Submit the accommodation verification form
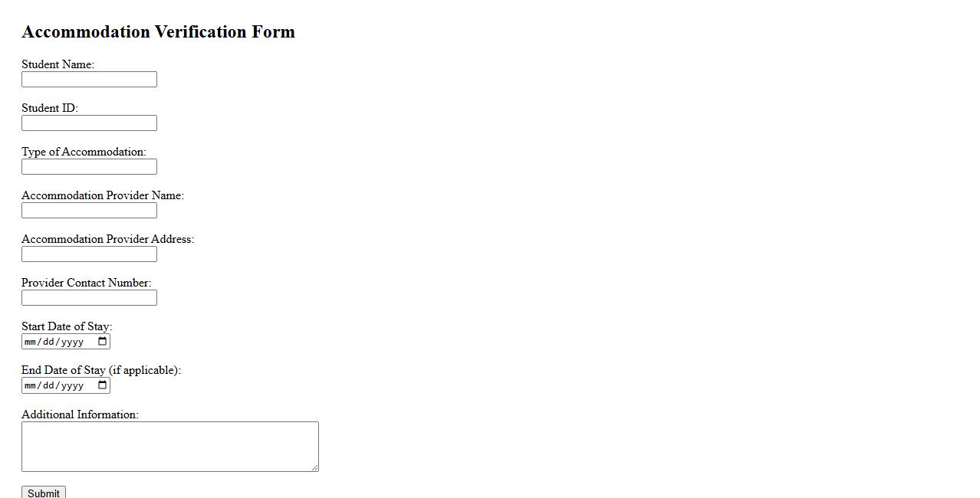980x498 pixels. click(x=43, y=493)
